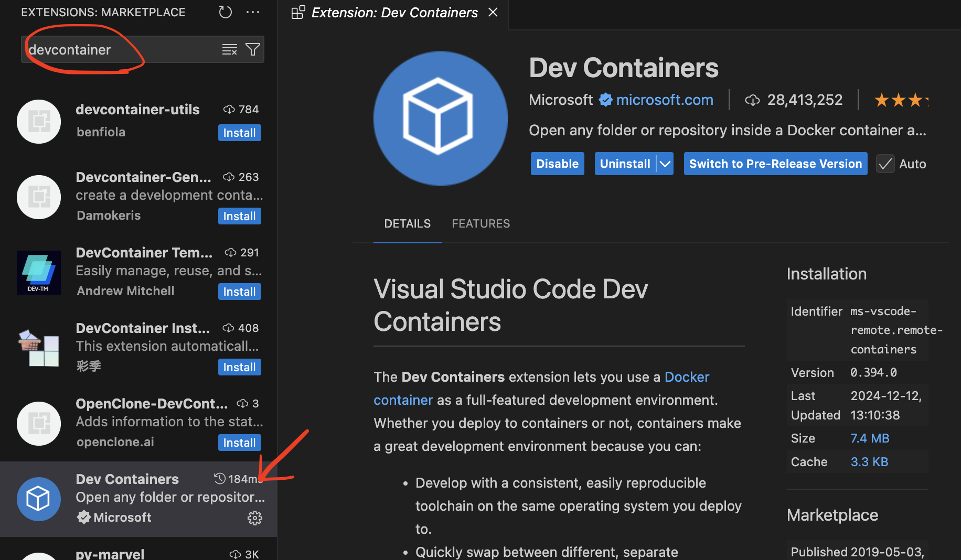Click the 7.4 MB size link
Image resolution: width=961 pixels, height=560 pixels.
pos(869,438)
